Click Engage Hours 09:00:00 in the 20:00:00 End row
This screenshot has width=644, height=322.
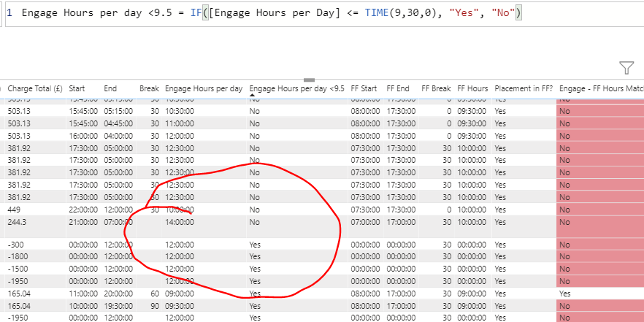click(180, 294)
